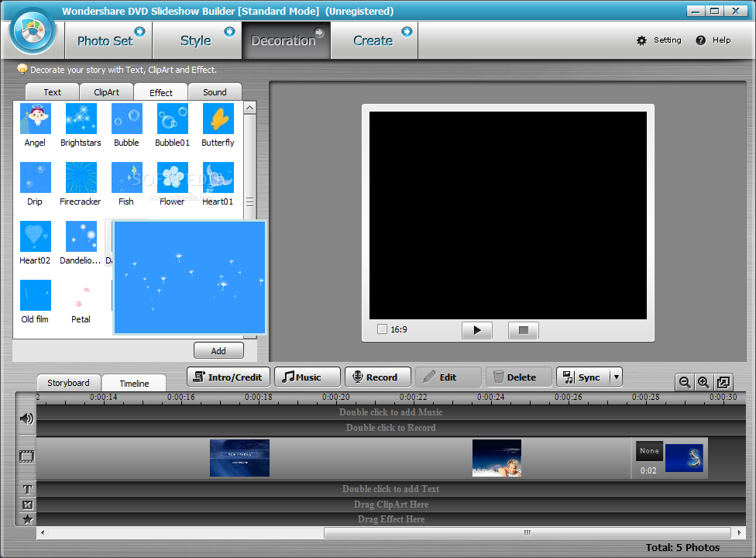Go to the Photo Set step
The width and height of the screenshot is (756, 558).
[x=109, y=40]
